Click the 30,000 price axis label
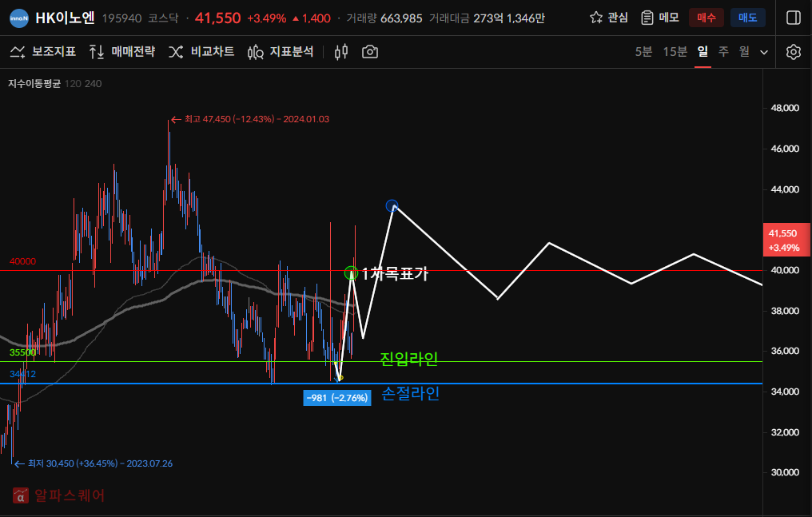This screenshot has height=517, width=812. tap(785, 472)
